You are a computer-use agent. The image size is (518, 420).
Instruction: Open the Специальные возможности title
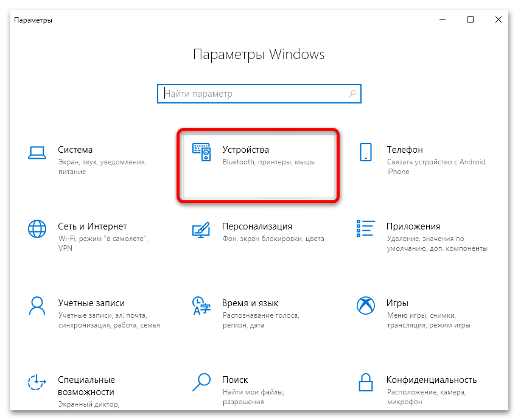point(86,386)
